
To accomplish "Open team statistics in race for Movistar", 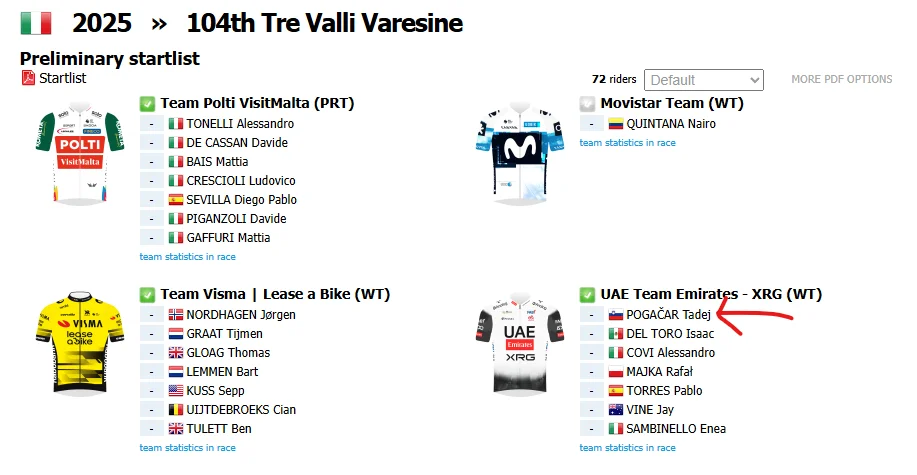I will tap(628, 143).
